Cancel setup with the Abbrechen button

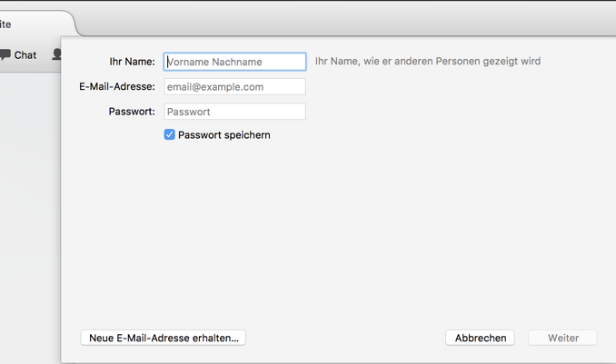pyautogui.click(x=480, y=338)
